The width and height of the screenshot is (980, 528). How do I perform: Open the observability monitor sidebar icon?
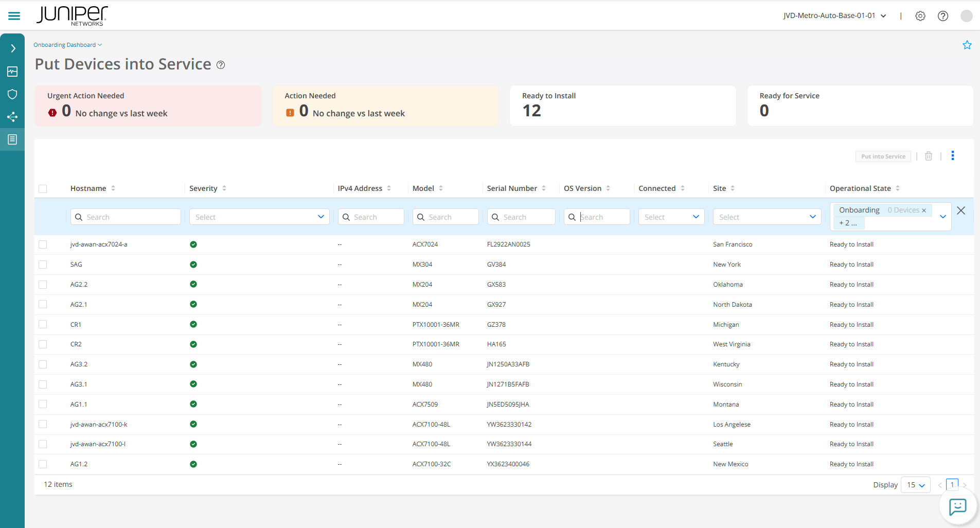click(x=12, y=72)
